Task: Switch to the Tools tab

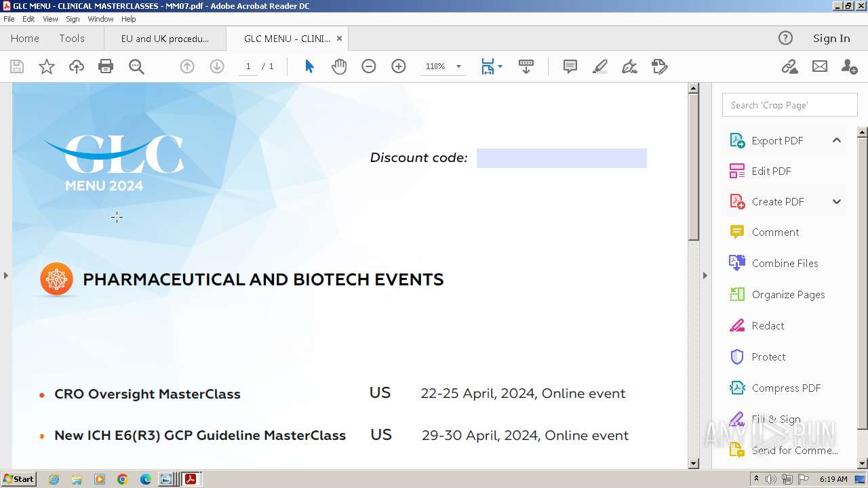Action: pos(72,38)
